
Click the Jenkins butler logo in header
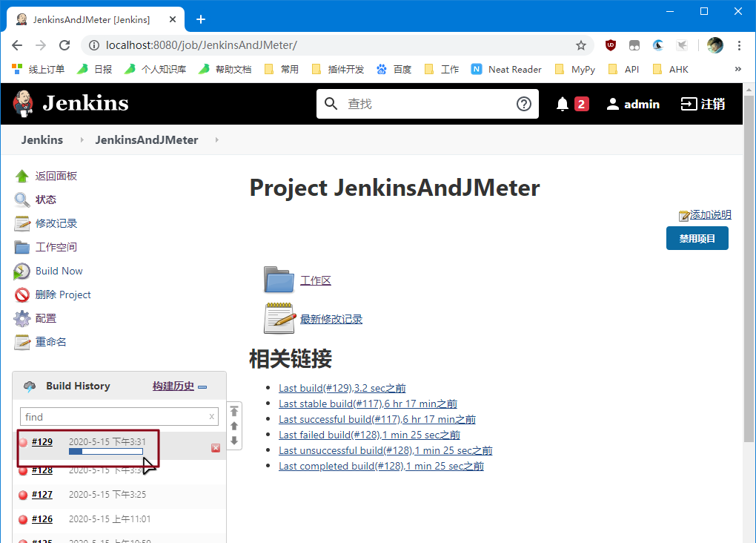tap(23, 103)
